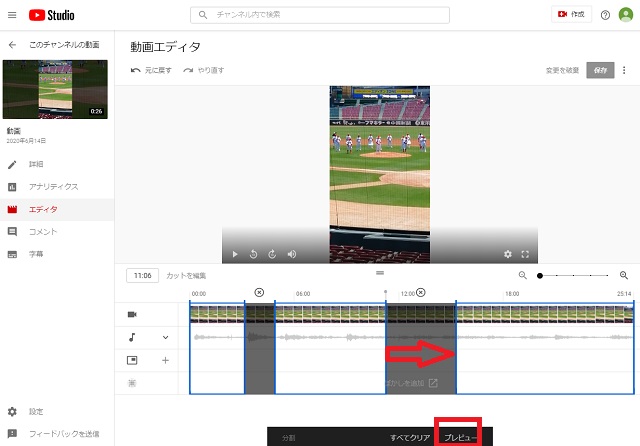Click the timeline zoom slider handle
This screenshot has width=640, height=446.
point(540,276)
